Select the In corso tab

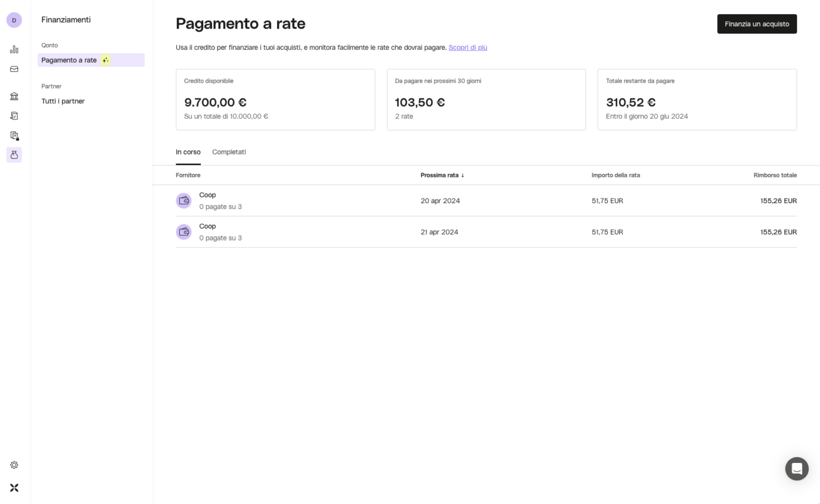pyautogui.click(x=188, y=152)
